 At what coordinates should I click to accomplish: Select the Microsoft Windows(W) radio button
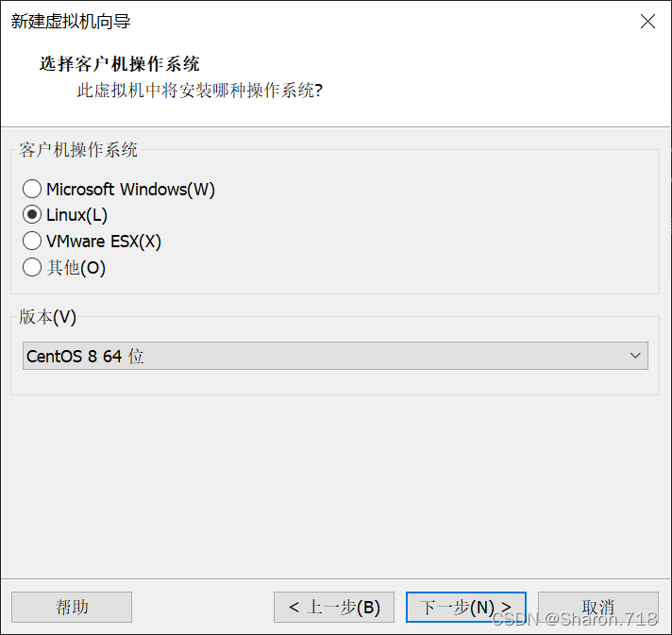(x=32, y=189)
